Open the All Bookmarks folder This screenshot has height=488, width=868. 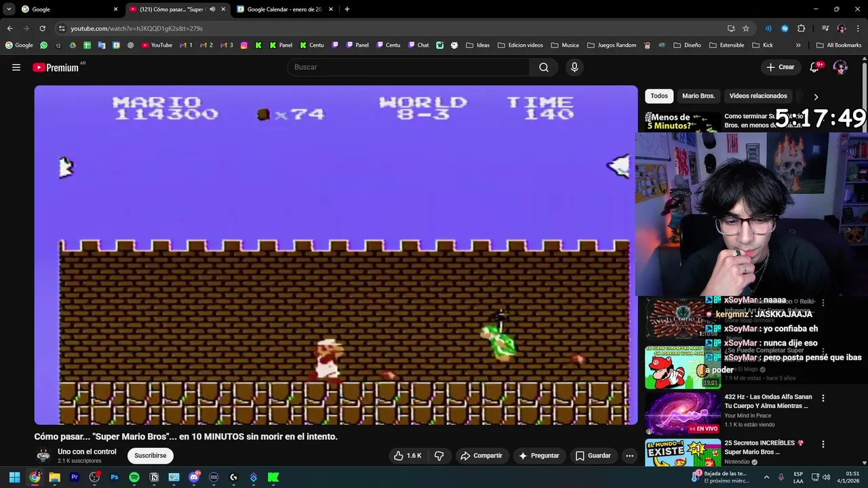839,45
